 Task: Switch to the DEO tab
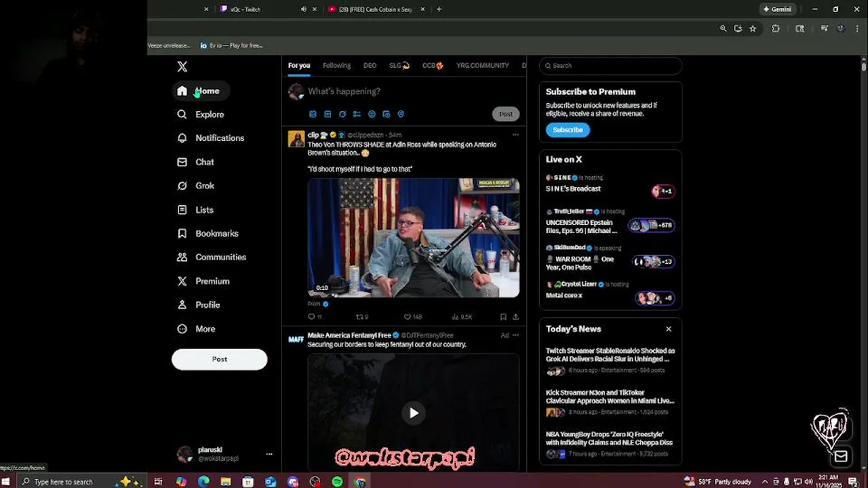[370, 66]
